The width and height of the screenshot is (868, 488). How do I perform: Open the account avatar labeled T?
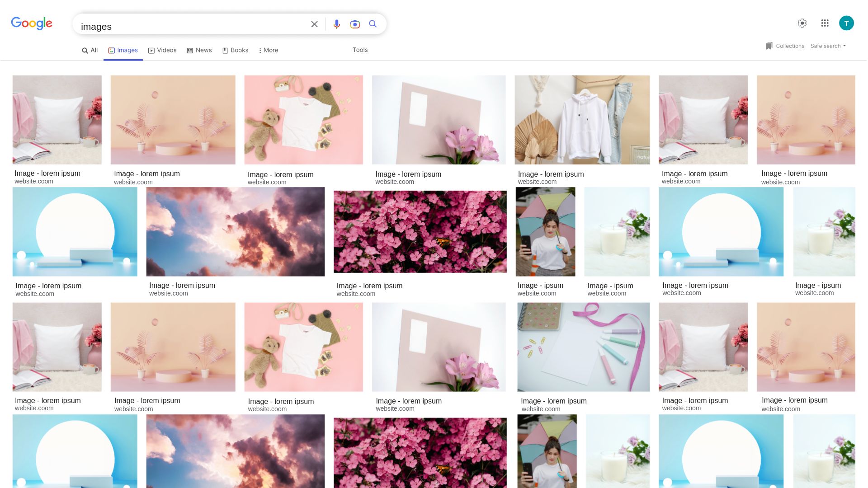coord(846,23)
